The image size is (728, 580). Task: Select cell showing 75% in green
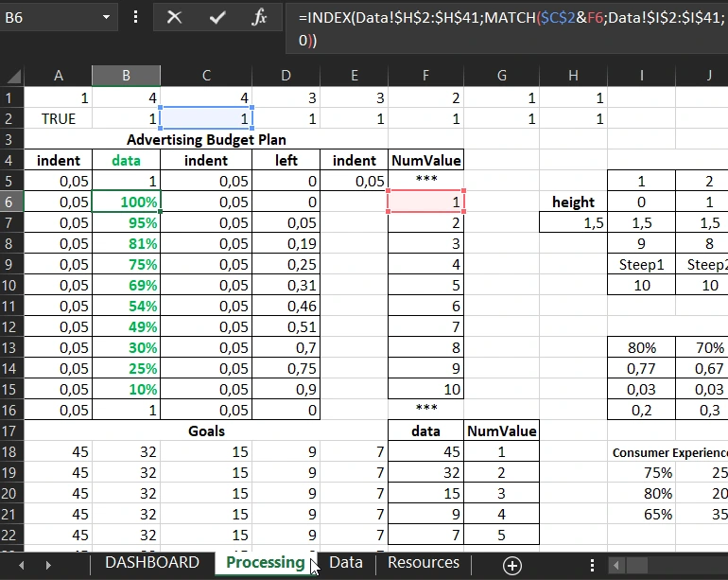(127, 264)
